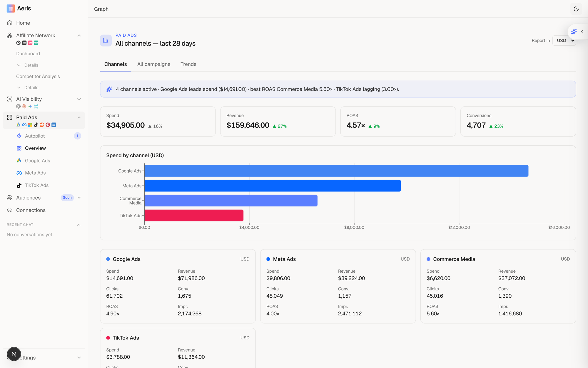
Task: Collapse the side panel arrow
Action: (x=582, y=32)
